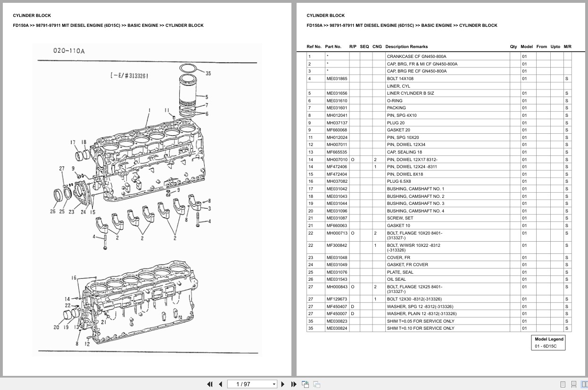Click WASHER, SPG 12 description
The height and width of the screenshot is (390, 588).
pos(420,307)
